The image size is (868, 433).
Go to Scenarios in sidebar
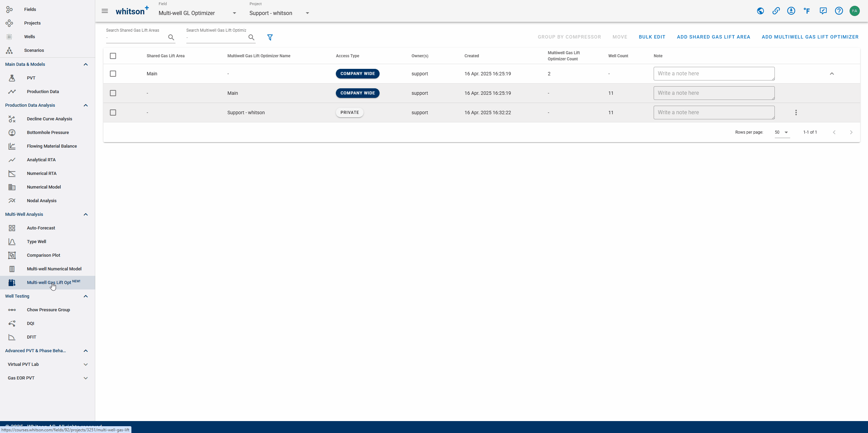coord(47,50)
